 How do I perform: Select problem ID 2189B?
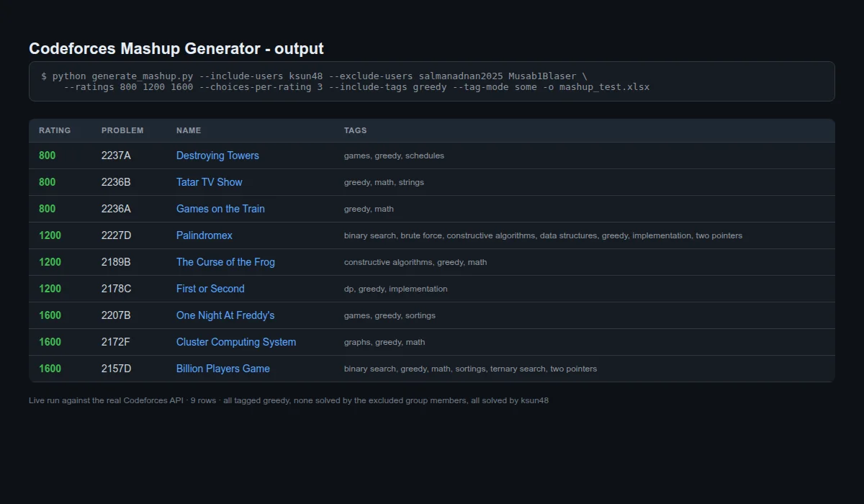[x=116, y=262]
